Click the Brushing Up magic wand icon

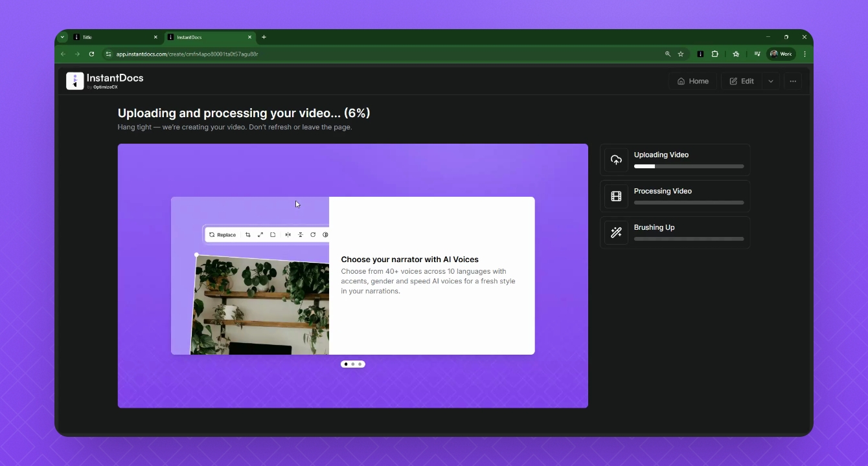pyautogui.click(x=616, y=232)
